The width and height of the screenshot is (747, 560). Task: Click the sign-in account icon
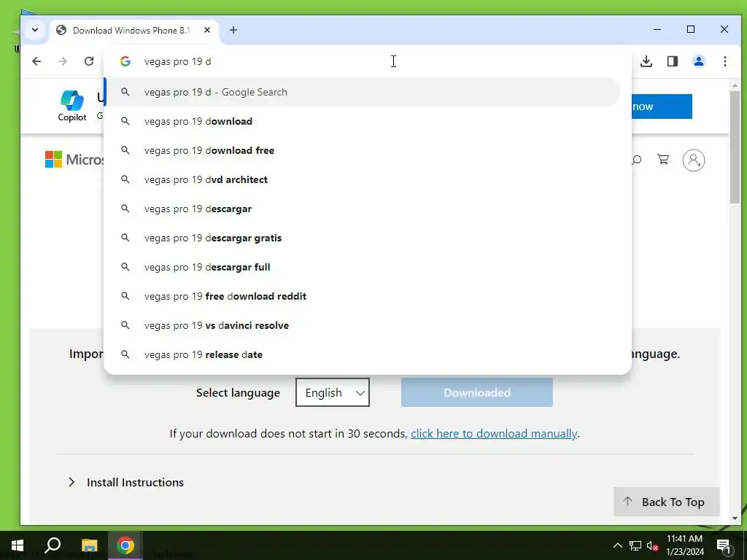pos(693,160)
